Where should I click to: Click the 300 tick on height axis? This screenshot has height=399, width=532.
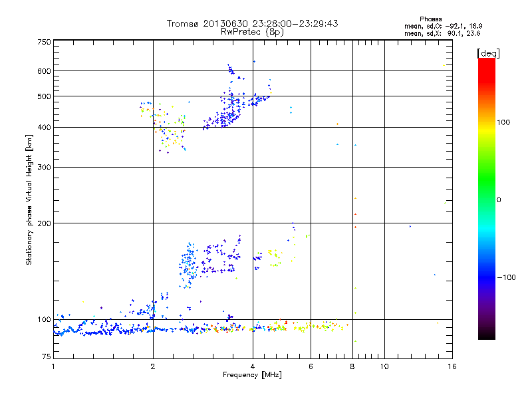point(44,168)
